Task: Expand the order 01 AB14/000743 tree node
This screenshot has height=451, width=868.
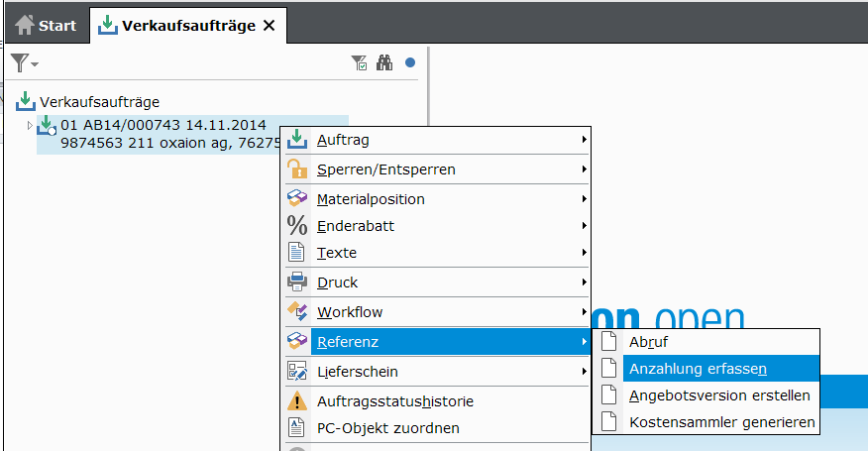Action: pos(30,126)
